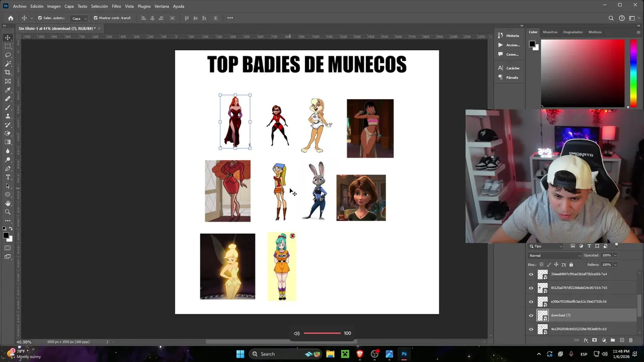The width and height of the screenshot is (644, 362).
Task: Select the Horizontal Type tool
Action: click(x=8, y=177)
